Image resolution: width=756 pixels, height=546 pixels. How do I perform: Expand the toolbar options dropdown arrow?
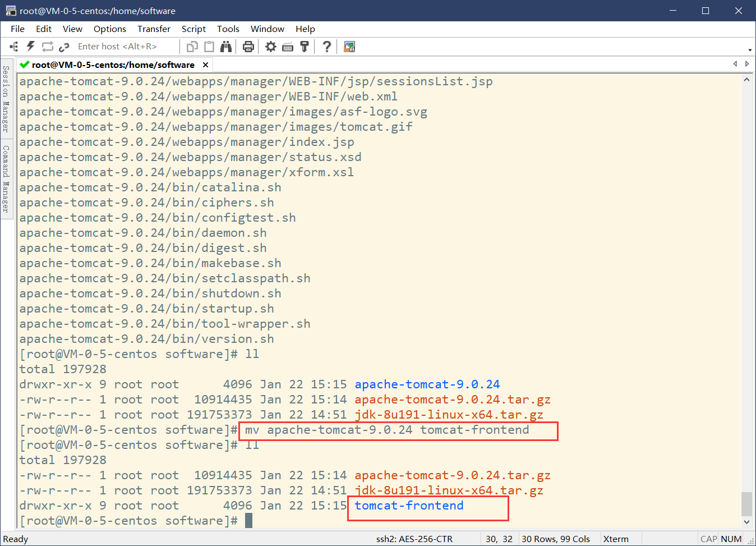click(750, 49)
